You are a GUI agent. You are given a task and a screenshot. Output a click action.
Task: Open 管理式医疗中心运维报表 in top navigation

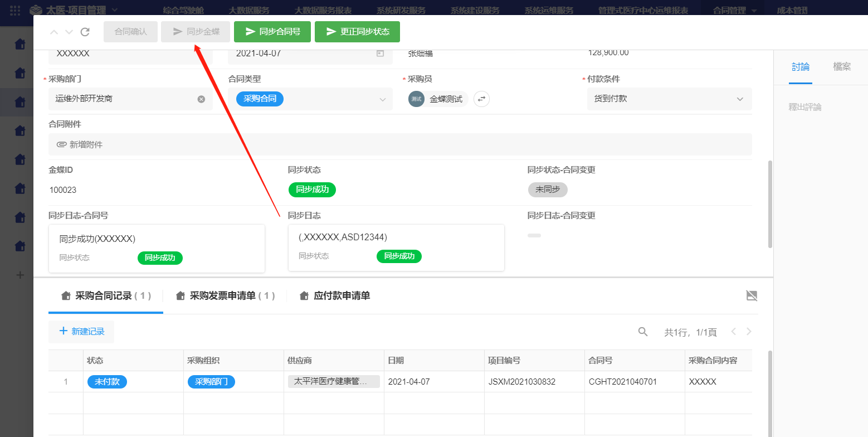pos(643,10)
